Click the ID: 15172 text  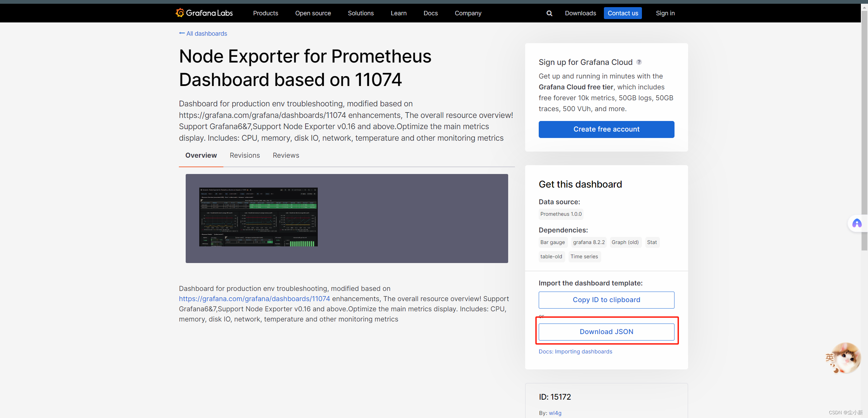555,397
